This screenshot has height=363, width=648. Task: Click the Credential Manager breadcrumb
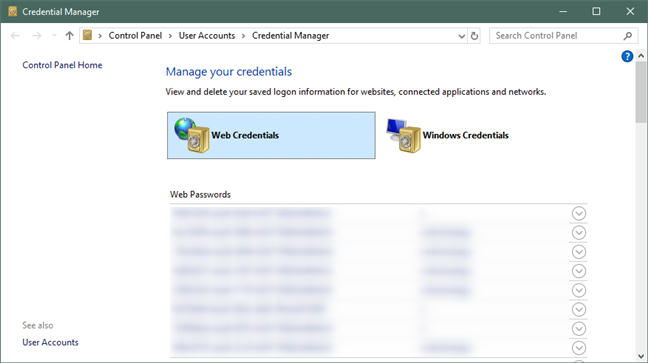291,36
